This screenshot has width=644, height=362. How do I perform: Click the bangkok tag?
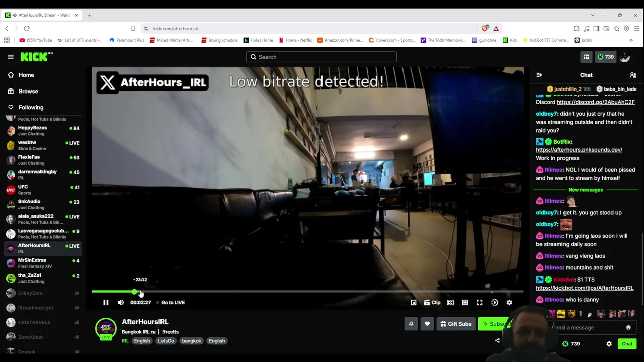pyautogui.click(x=191, y=341)
